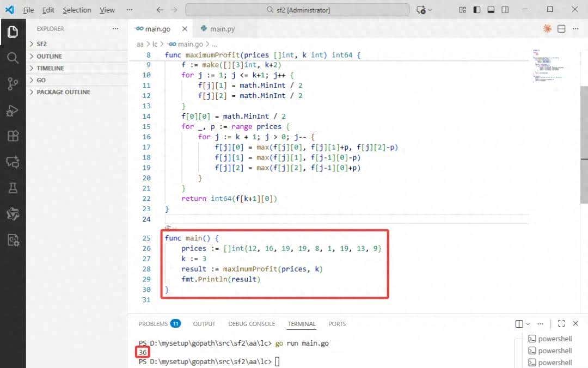This screenshot has height=368, width=588.
Task: Expand the SF2 folder section
Action: [42, 44]
